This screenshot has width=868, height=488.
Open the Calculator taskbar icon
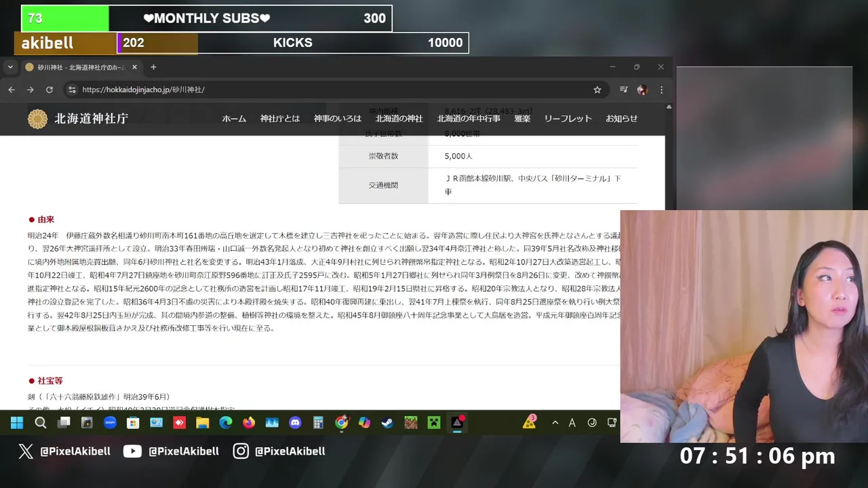pos(318,423)
